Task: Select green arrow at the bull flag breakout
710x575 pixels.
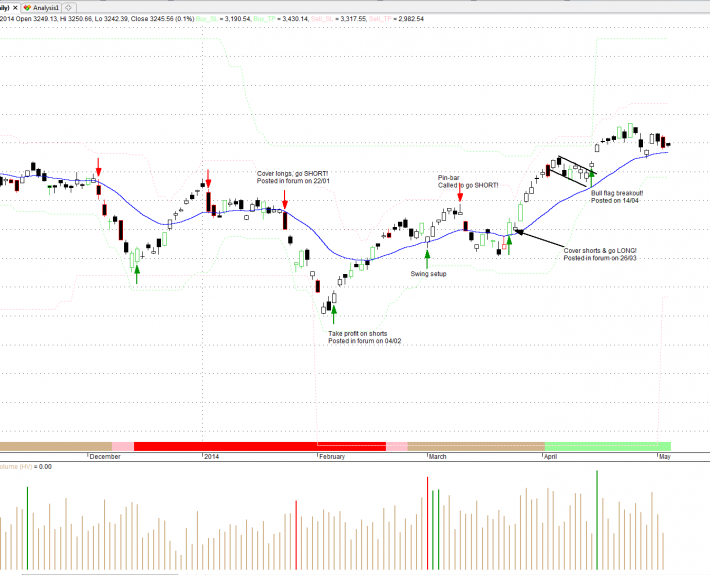Action: [x=592, y=176]
